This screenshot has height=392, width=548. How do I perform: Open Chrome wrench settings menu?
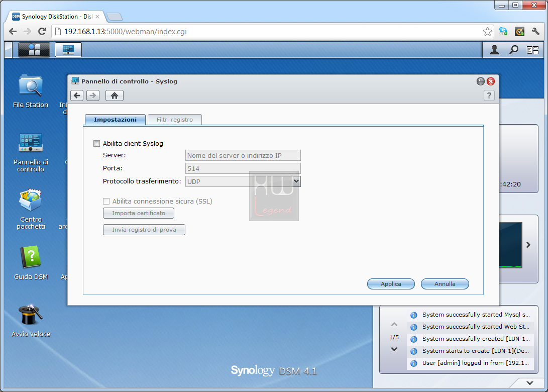click(x=535, y=32)
